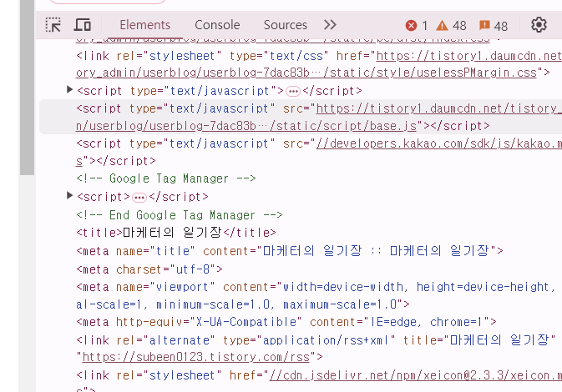
Task: Toggle the device toolbar icon
Action: (83, 25)
